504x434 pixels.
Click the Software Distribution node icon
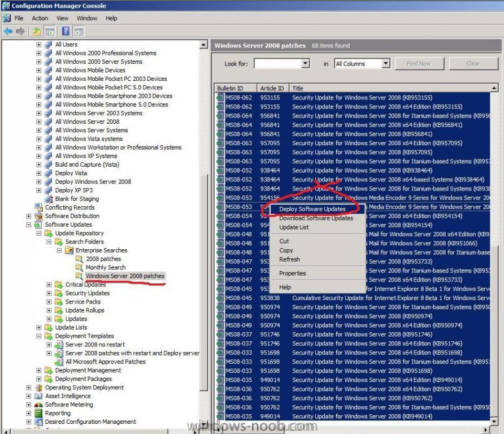[x=38, y=216]
